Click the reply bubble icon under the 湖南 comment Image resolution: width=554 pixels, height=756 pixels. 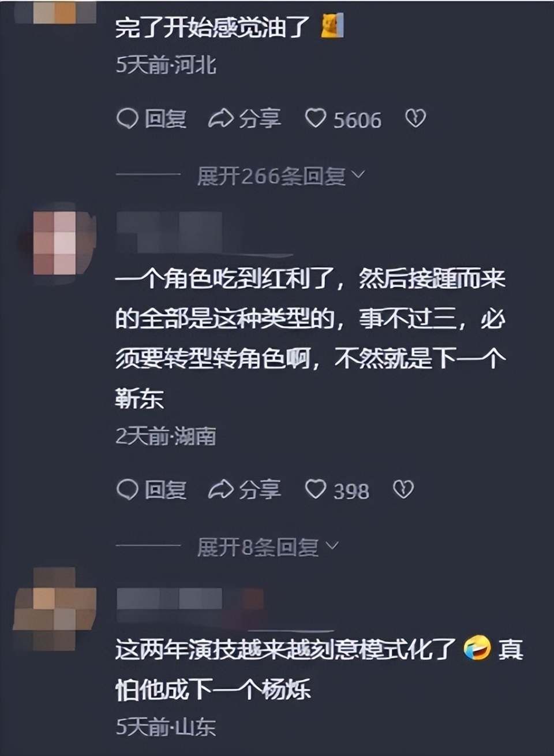(x=127, y=490)
